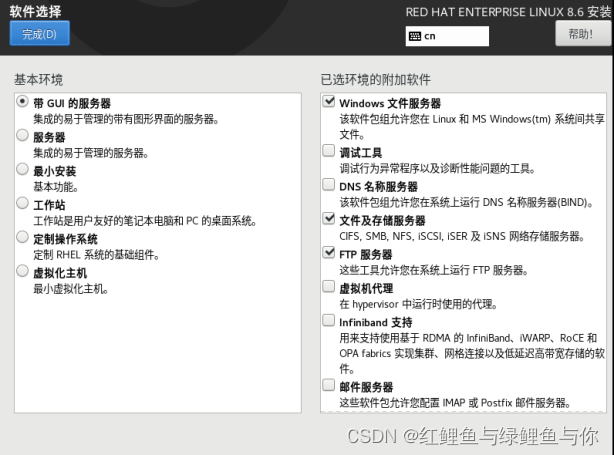Click the 基本功能。 description text
This screenshot has width=614, height=455.
55,187
